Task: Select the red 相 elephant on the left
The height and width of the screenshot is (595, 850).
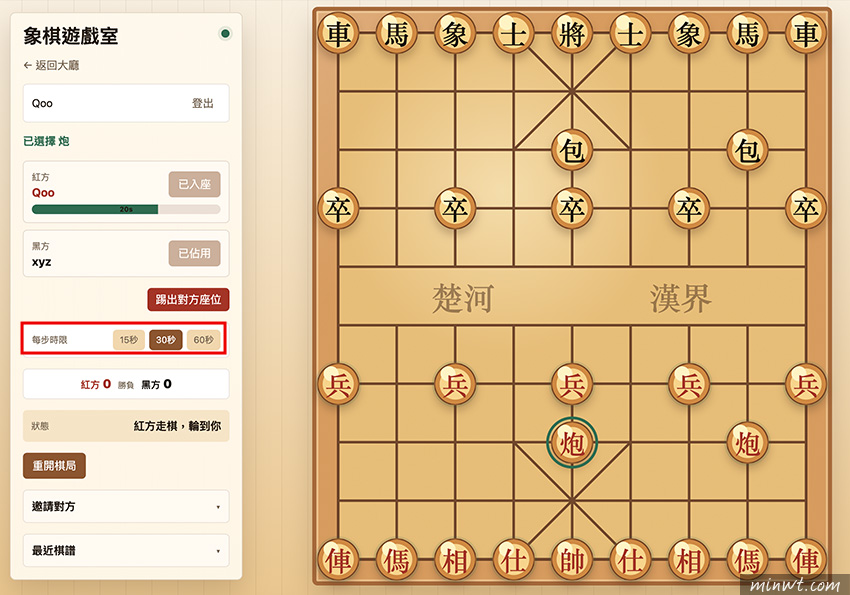Action: click(455, 560)
